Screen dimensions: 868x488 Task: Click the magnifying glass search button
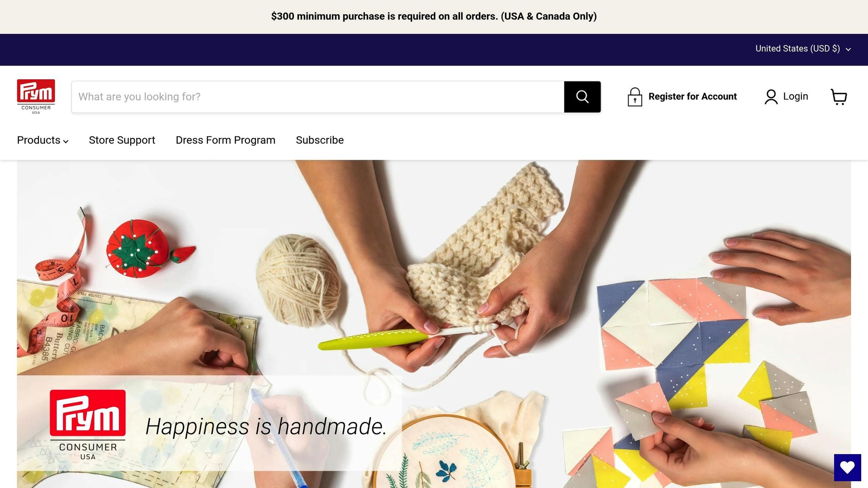coord(582,97)
